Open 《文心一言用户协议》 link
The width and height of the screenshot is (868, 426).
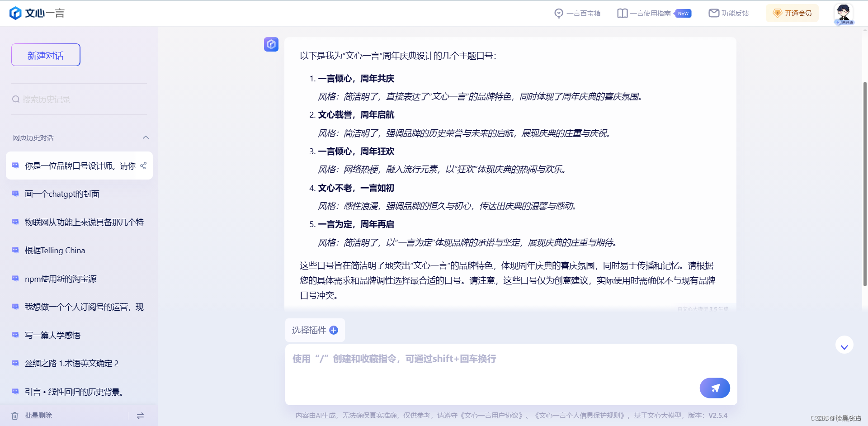click(492, 416)
